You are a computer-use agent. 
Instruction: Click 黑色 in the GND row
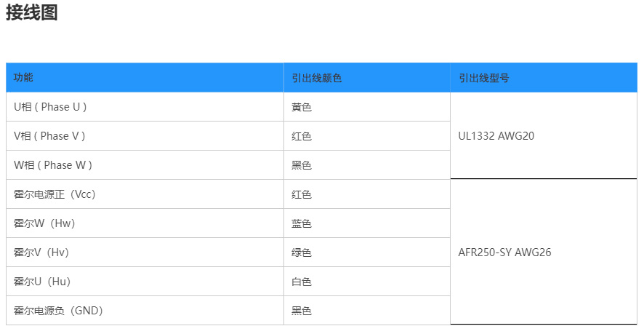(302, 311)
